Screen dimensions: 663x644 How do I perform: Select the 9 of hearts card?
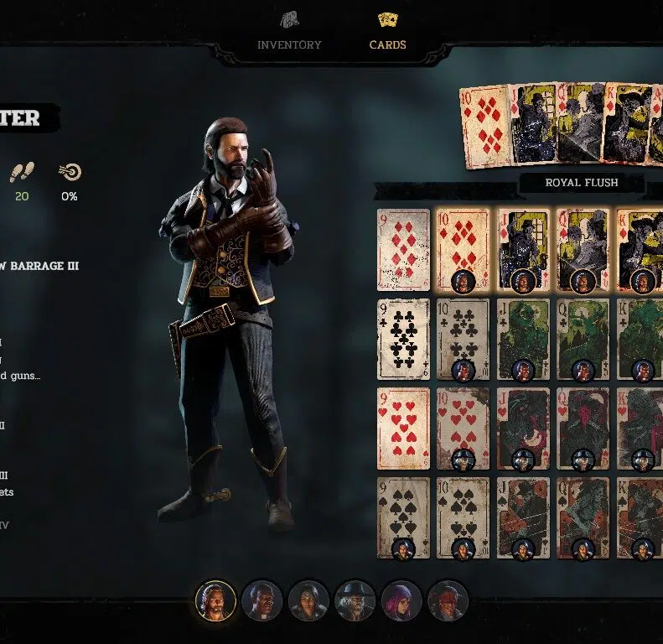tap(403, 428)
